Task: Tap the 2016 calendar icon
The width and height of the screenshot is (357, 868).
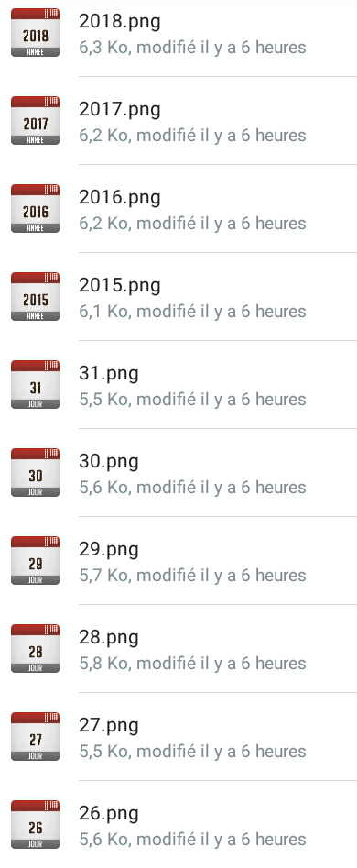Action: coord(35,209)
